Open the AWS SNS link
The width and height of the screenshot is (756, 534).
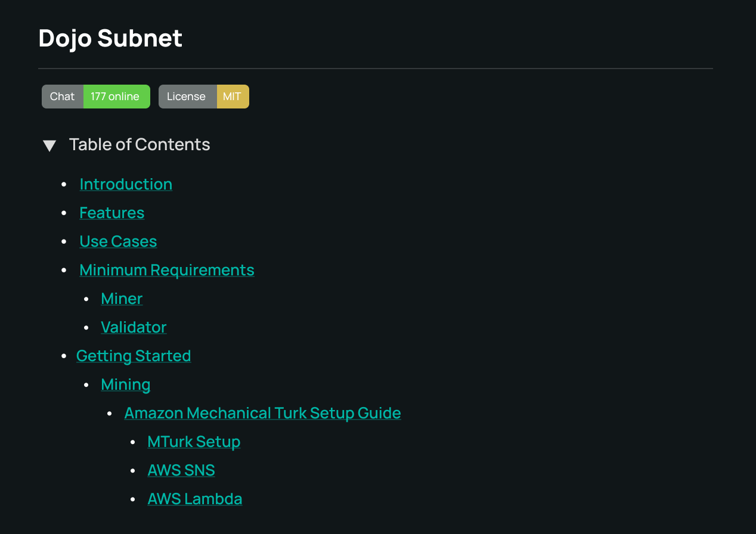pyautogui.click(x=181, y=470)
